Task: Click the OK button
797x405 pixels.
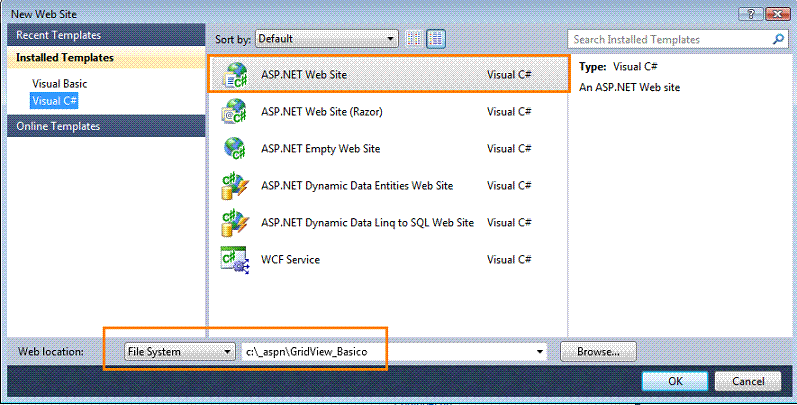Action: coord(675,381)
